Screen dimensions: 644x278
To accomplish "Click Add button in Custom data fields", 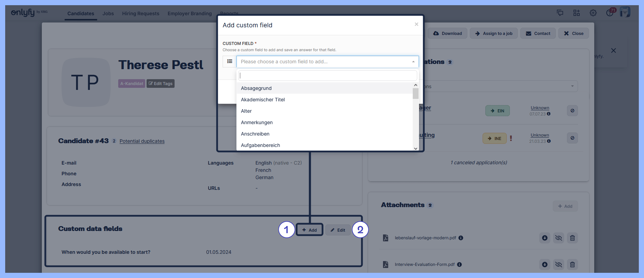I will tap(310, 230).
